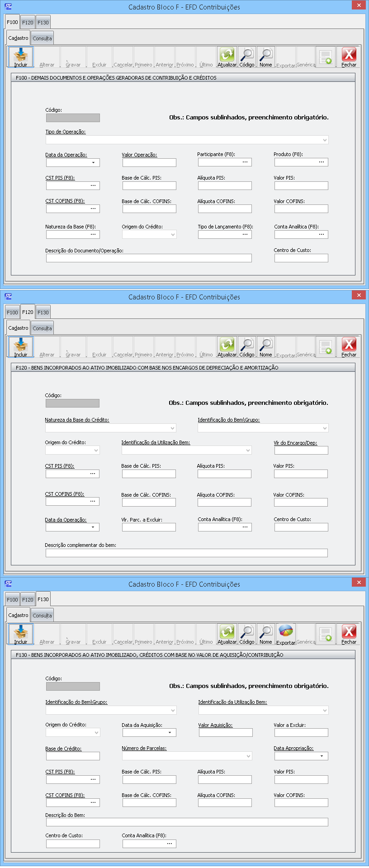The width and height of the screenshot is (369, 868).
Task: Click Atualizar in the F120 form toolbar
Action: (227, 347)
